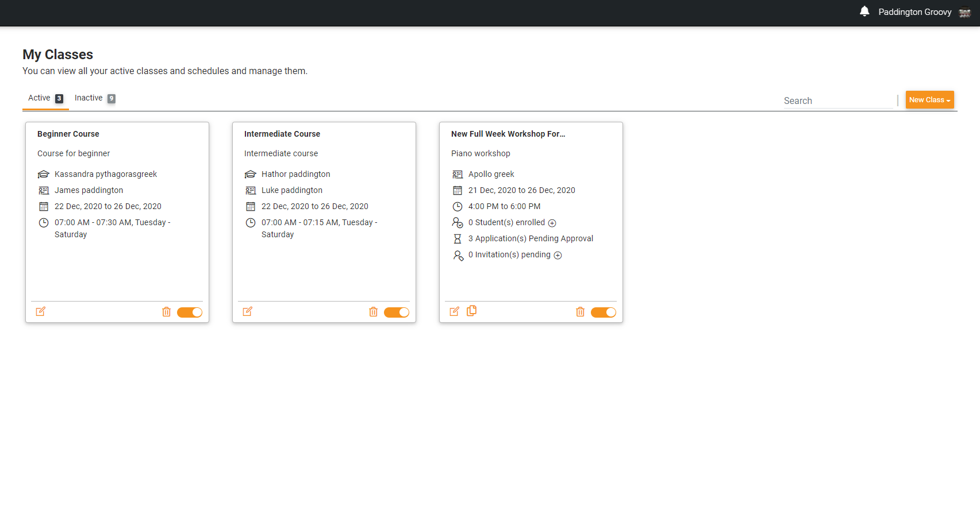The image size is (980, 525).
Task: Deactivate the Intermediate Course toggle
Action: coord(397,312)
